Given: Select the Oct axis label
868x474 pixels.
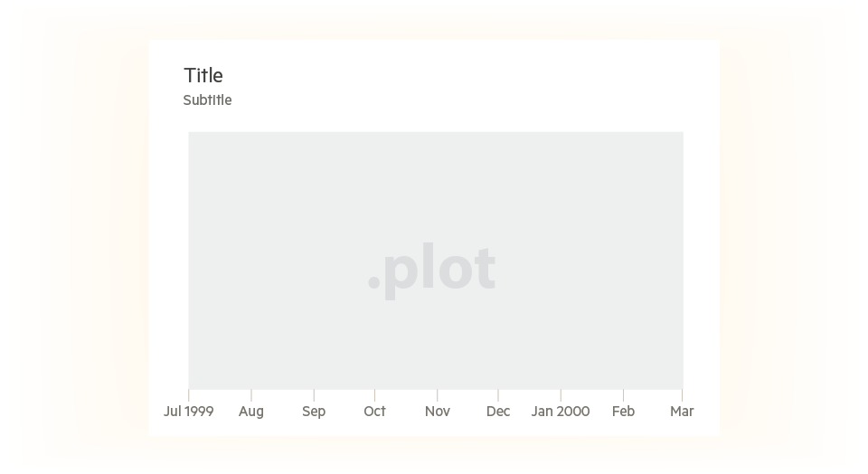Looking at the screenshot, I should point(374,412).
